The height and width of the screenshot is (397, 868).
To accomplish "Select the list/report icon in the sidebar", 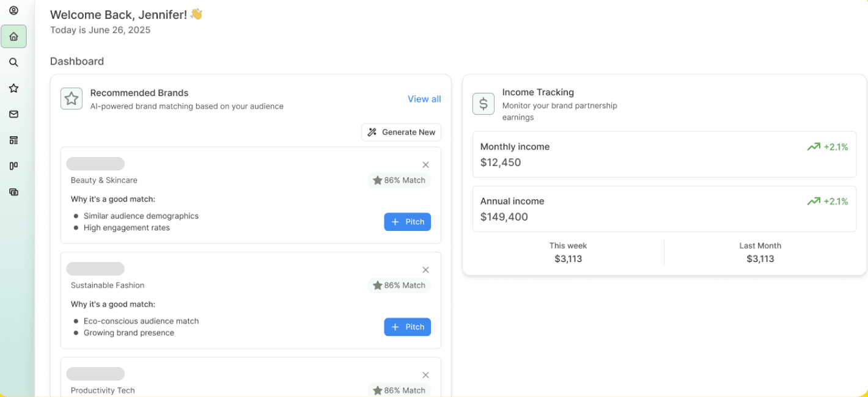I will point(13,139).
